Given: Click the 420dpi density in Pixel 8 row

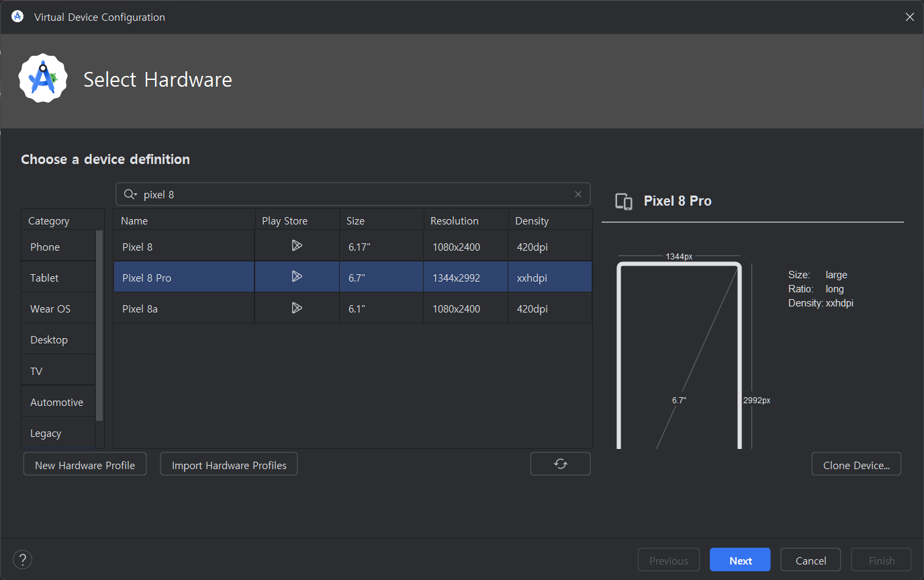Looking at the screenshot, I should coord(550,246).
